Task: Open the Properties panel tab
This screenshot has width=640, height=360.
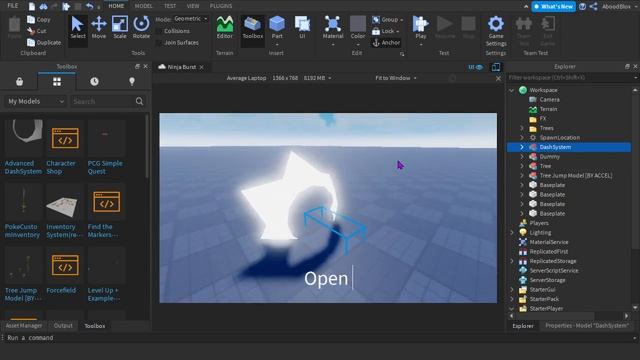Action: [x=587, y=326]
